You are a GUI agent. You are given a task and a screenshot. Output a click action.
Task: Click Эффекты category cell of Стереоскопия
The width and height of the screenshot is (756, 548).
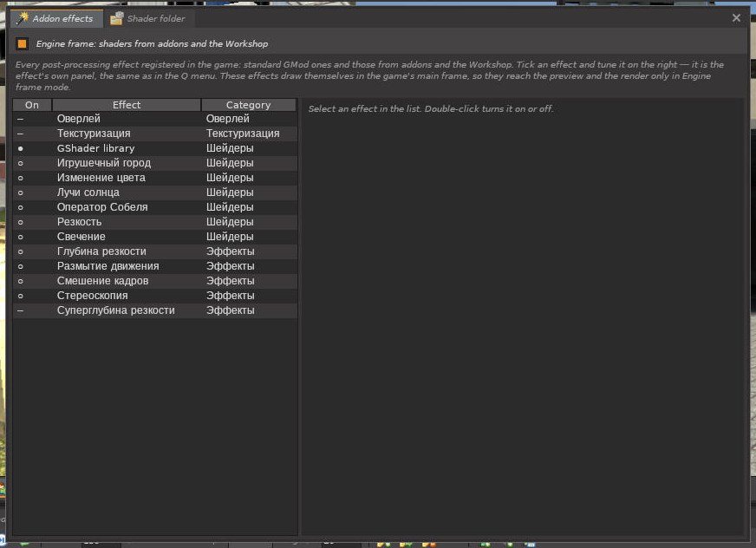point(230,296)
